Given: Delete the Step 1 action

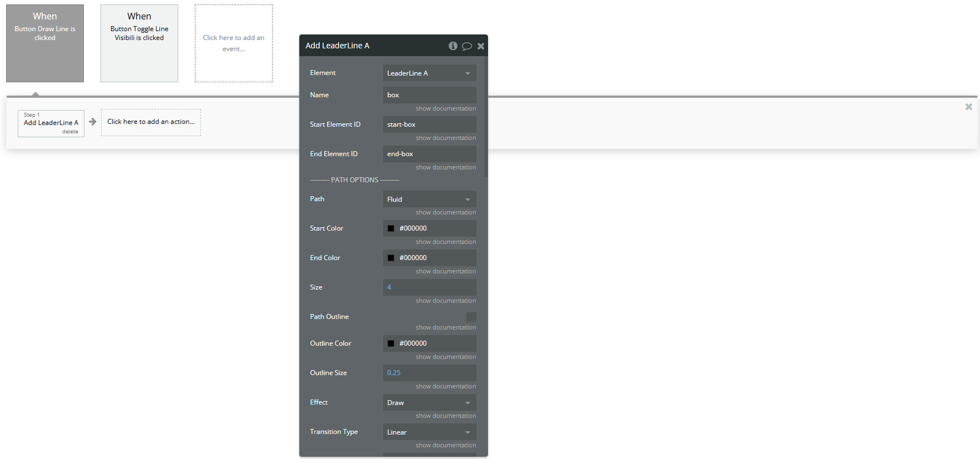Looking at the screenshot, I should (70, 132).
